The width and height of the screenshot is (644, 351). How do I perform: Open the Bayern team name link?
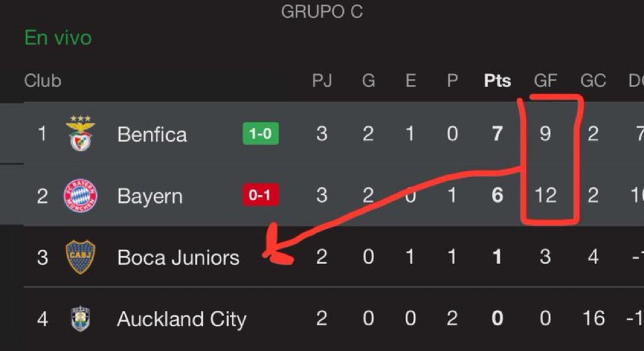(150, 196)
